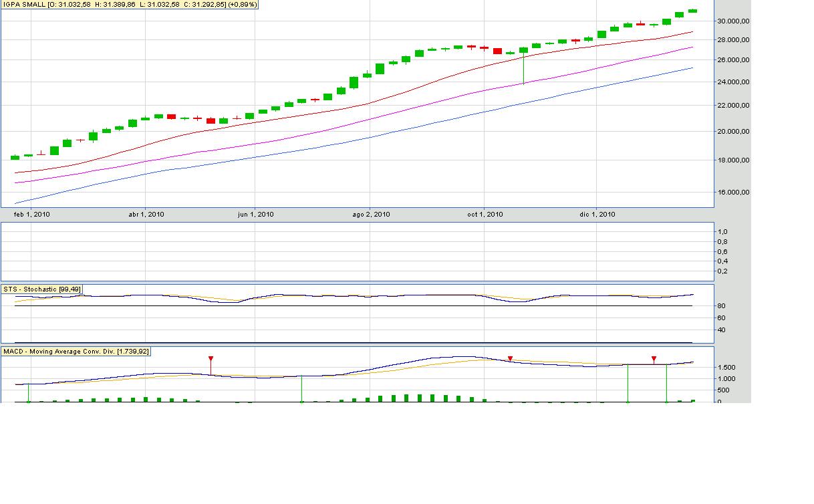Select the green MACD signal line between June and August
The image size is (814, 504).
301,389
